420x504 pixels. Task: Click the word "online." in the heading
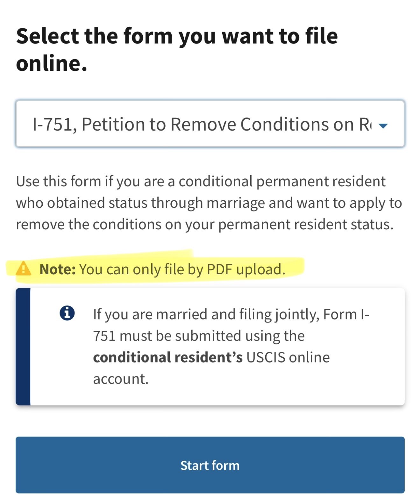point(52,63)
